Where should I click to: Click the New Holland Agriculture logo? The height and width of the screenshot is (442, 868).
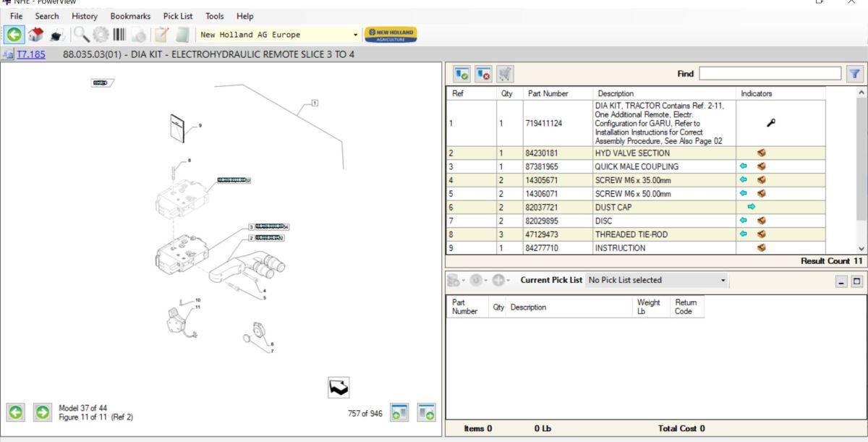pyautogui.click(x=391, y=34)
